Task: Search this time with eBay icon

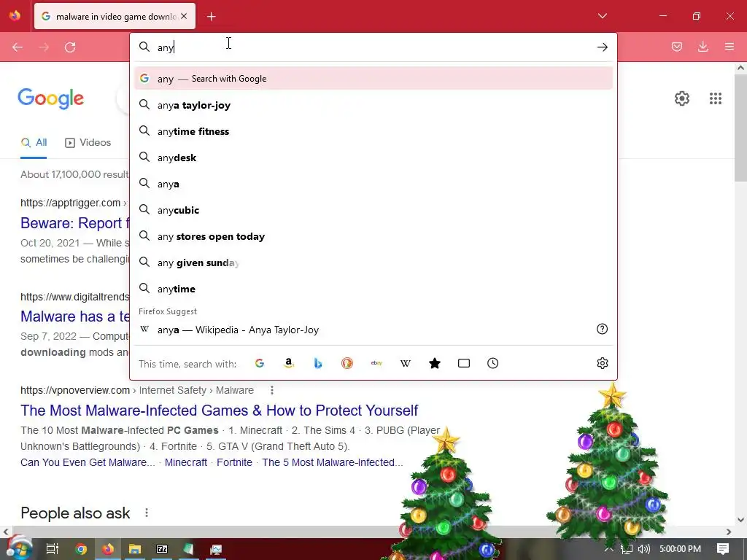Action: click(376, 363)
